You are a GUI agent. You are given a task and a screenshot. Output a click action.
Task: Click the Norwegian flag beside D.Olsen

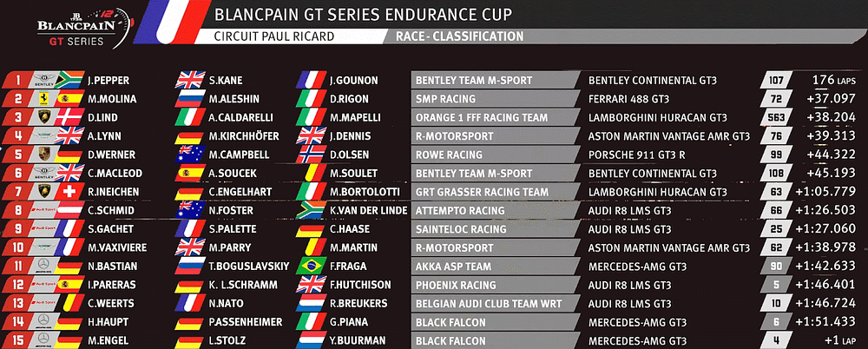coord(310,155)
